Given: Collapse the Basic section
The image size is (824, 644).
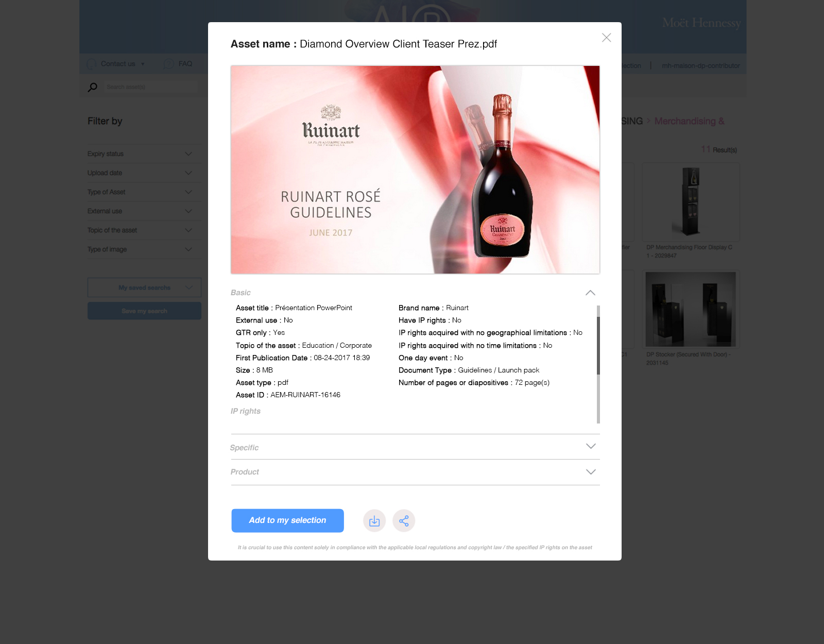Looking at the screenshot, I should [x=590, y=293].
